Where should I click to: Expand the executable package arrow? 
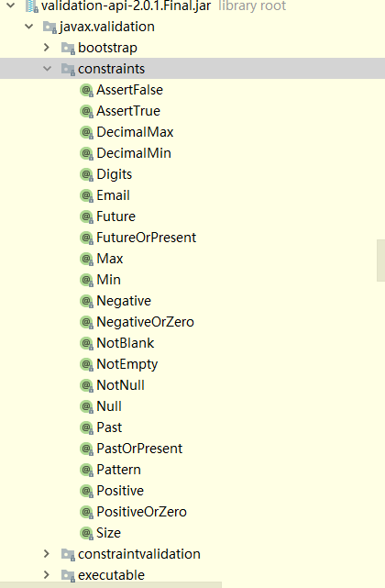pyautogui.click(x=47, y=575)
